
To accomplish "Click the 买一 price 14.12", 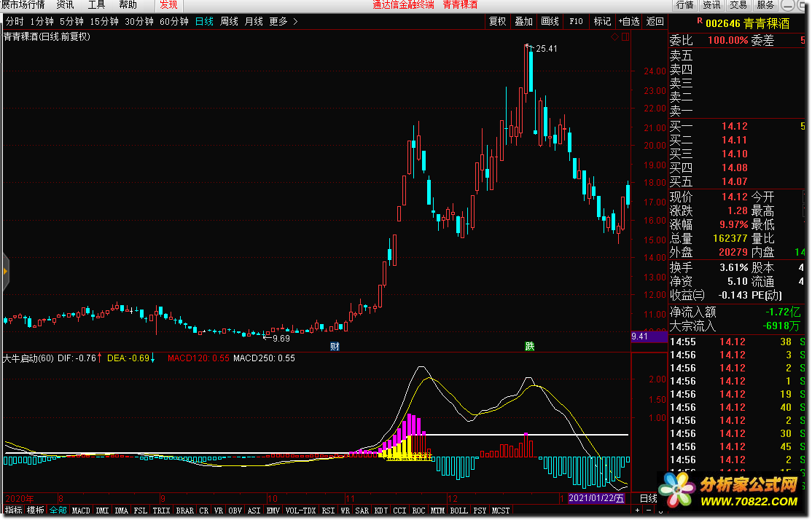I will tap(734, 126).
